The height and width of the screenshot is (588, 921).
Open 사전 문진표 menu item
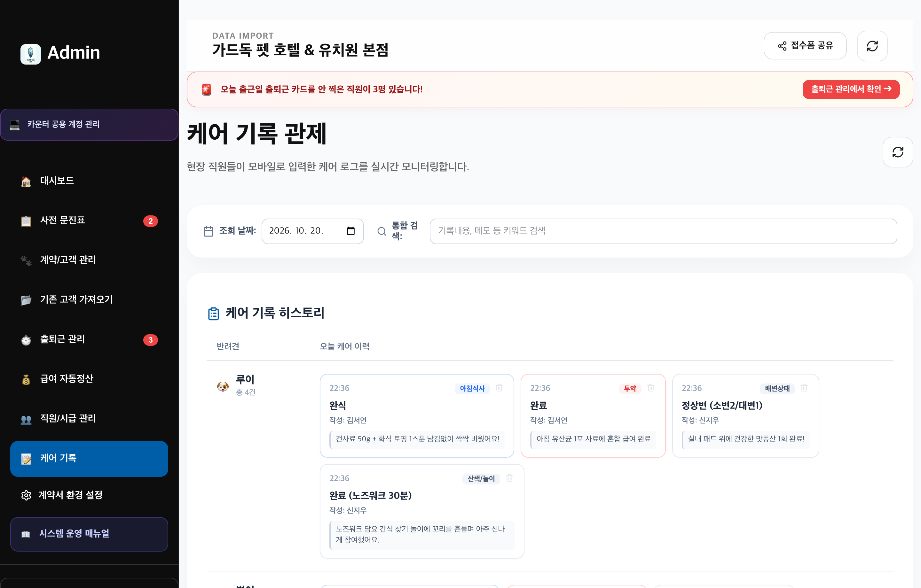click(x=89, y=220)
